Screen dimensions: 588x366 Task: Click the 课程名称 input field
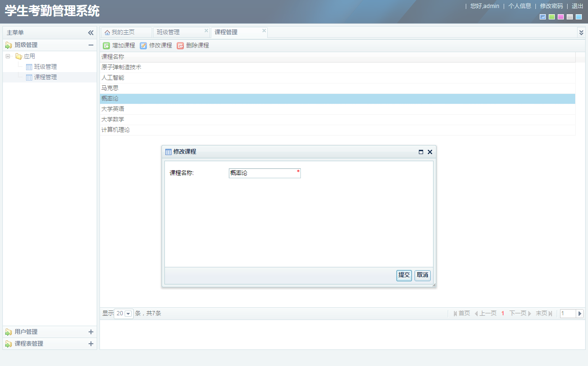pos(264,173)
